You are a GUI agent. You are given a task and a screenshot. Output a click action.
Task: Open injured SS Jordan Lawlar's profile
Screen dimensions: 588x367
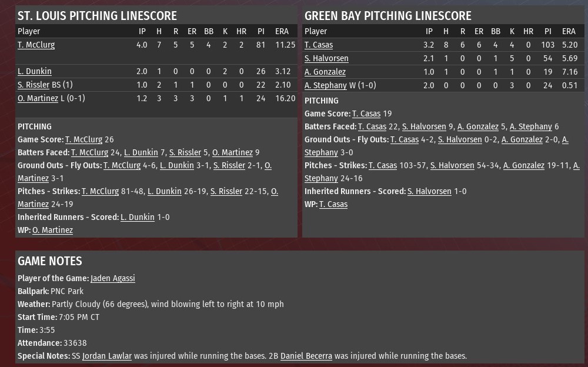pyautogui.click(x=107, y=356)
